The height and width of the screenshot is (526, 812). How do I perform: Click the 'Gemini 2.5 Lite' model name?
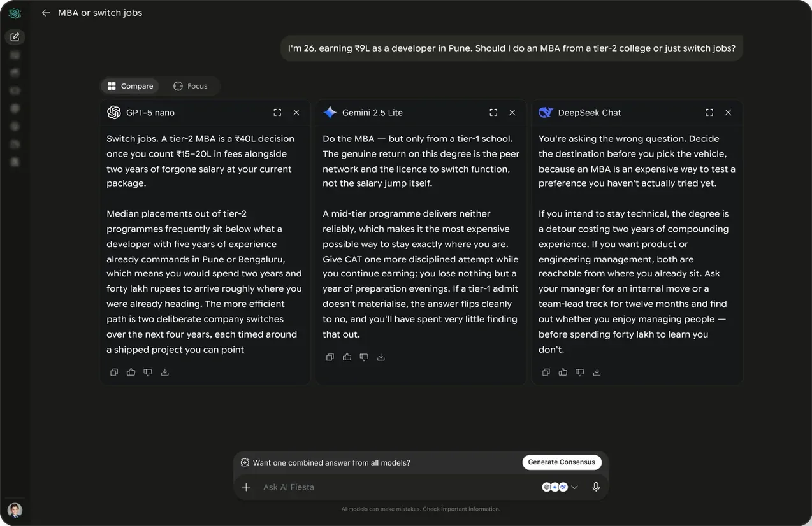tap(372, 113)
